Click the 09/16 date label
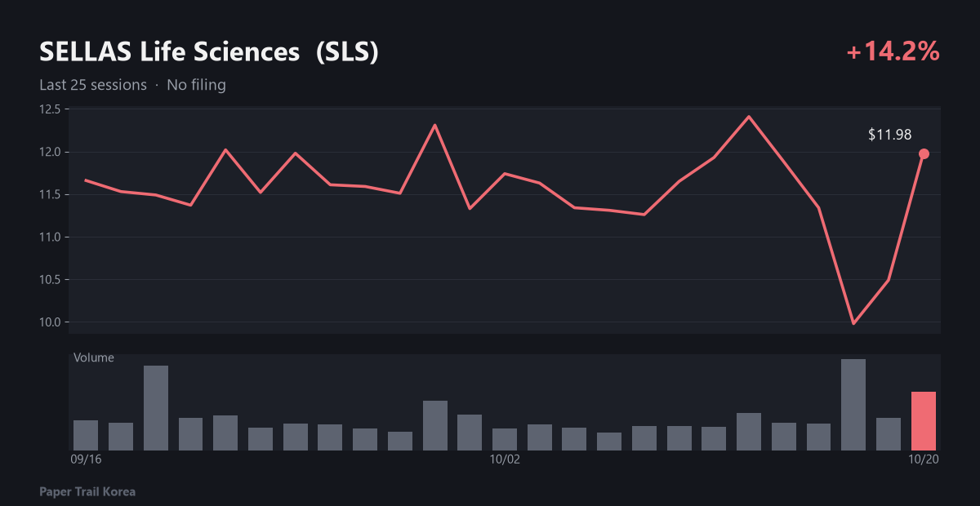The image size is (980, 506). tap(86, 459)
